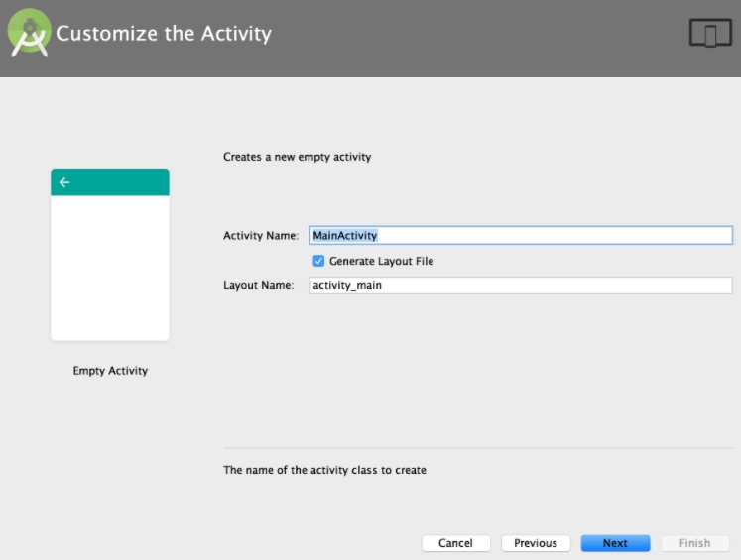Click the phone and tablet device icon
This screenshot has width=741, height=560.
[709, 33]
